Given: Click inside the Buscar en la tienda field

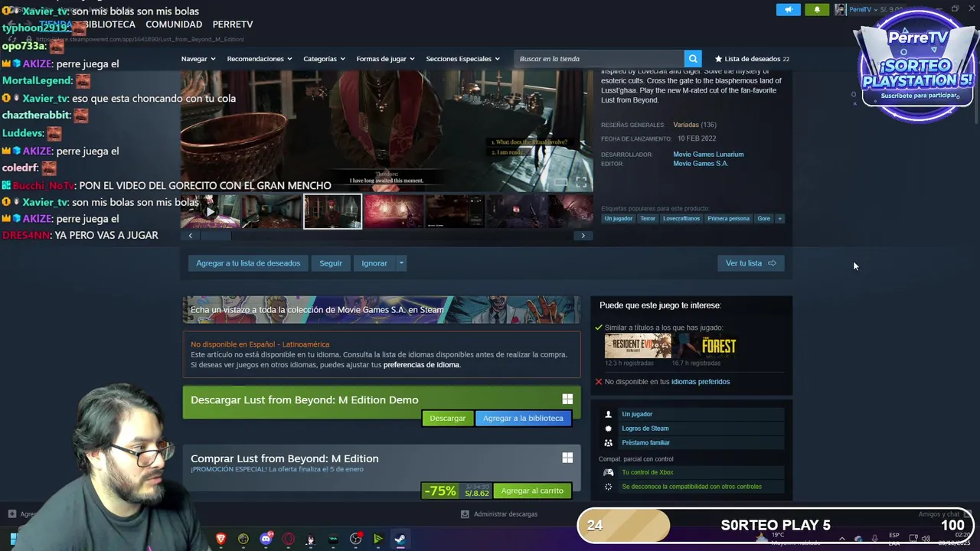Looking at the screenshot, I should (x=599, y=59).
